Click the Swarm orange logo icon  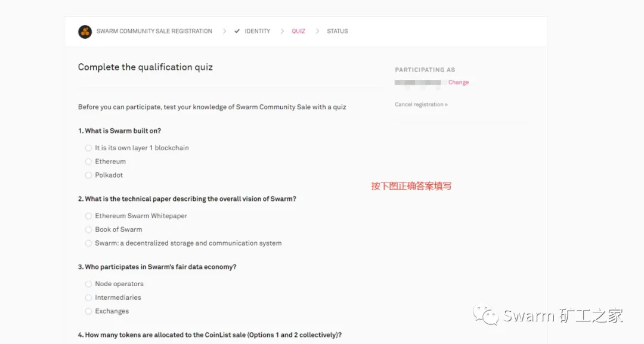(x=85, y=32)
